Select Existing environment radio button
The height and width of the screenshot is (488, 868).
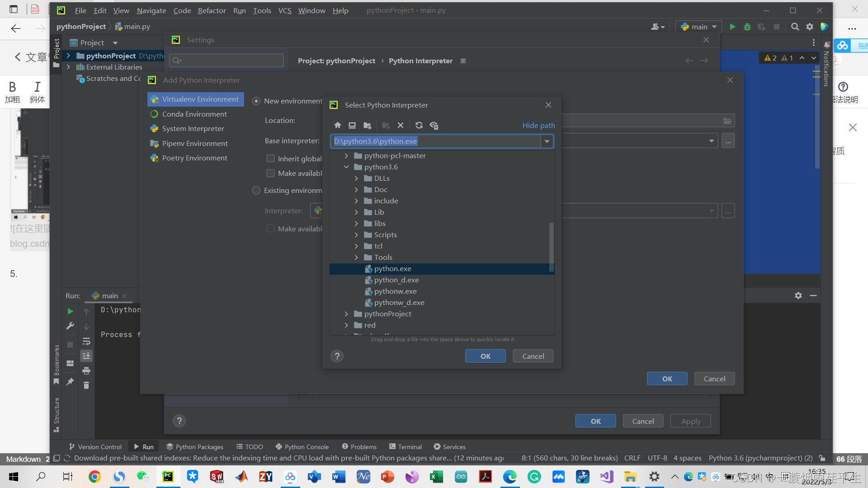[x=256, y=190]
